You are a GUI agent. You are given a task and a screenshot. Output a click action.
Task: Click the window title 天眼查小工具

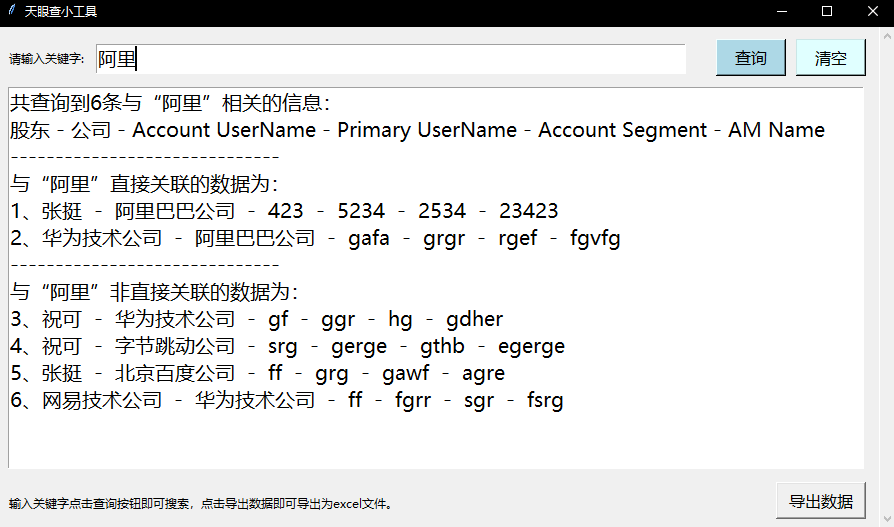point(60,11)
